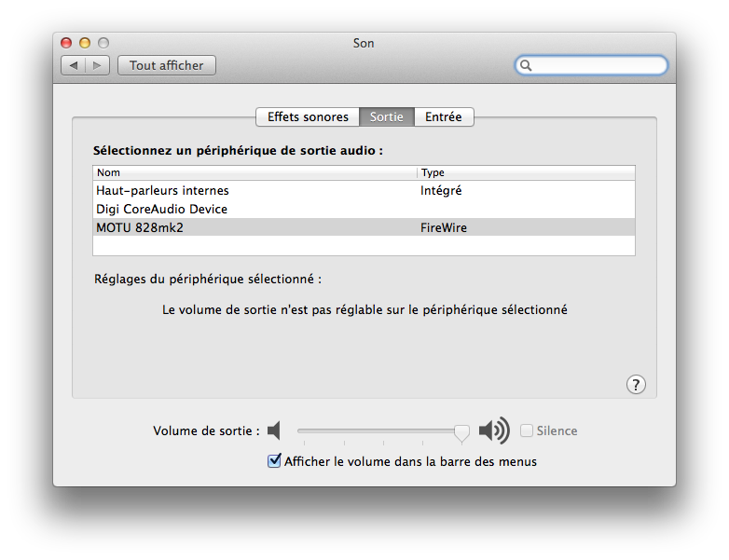
Task: Enable the Silence checkbox
Action: click(527, 430)
